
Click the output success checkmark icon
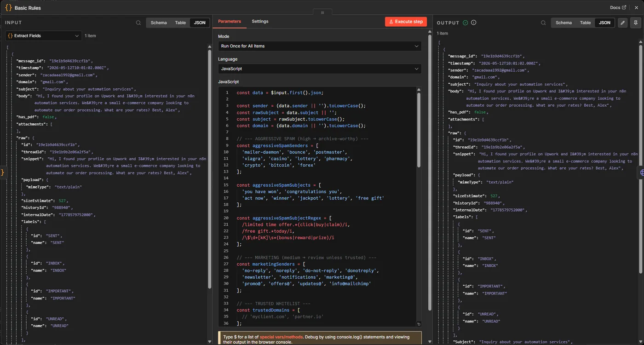[x=466, y=23]
